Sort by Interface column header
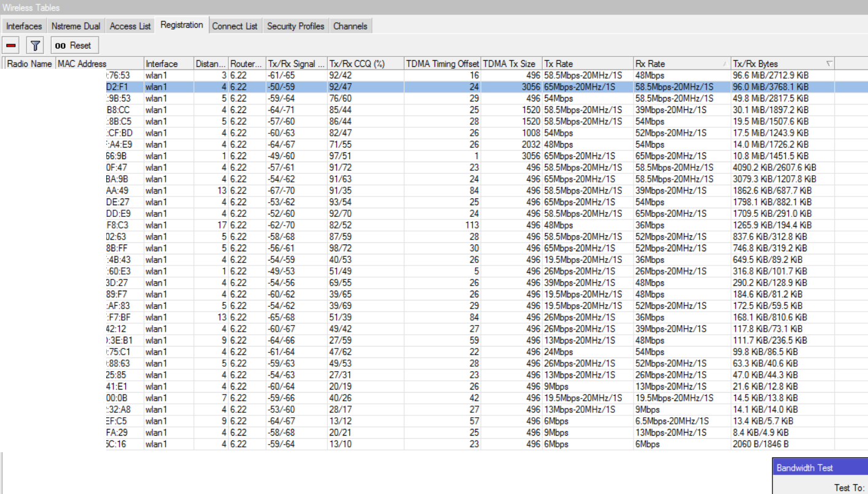 (168, 63)
